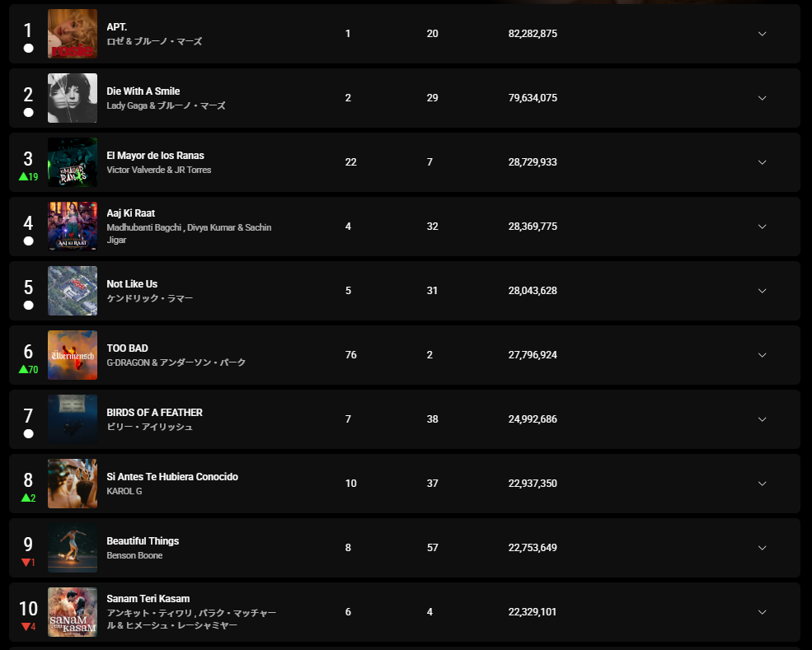Click the green up-19 rank change indicator

coord(29,176)
